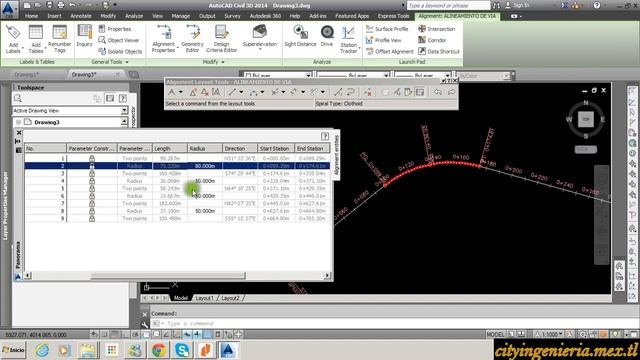640x360 pixels.
Task: Toggle the alignment grid view icon
Action: point(420,92)
